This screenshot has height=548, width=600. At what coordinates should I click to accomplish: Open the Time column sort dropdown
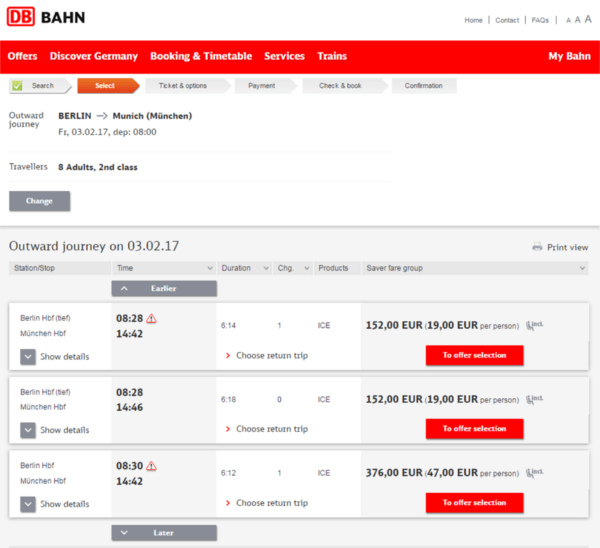(210, 268)
